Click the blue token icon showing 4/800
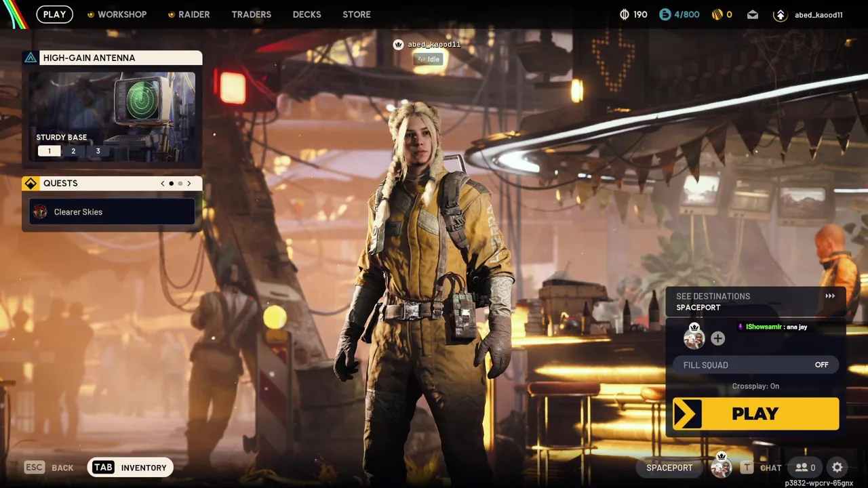The height and width of the screenshot is (488, 868). 665,14
